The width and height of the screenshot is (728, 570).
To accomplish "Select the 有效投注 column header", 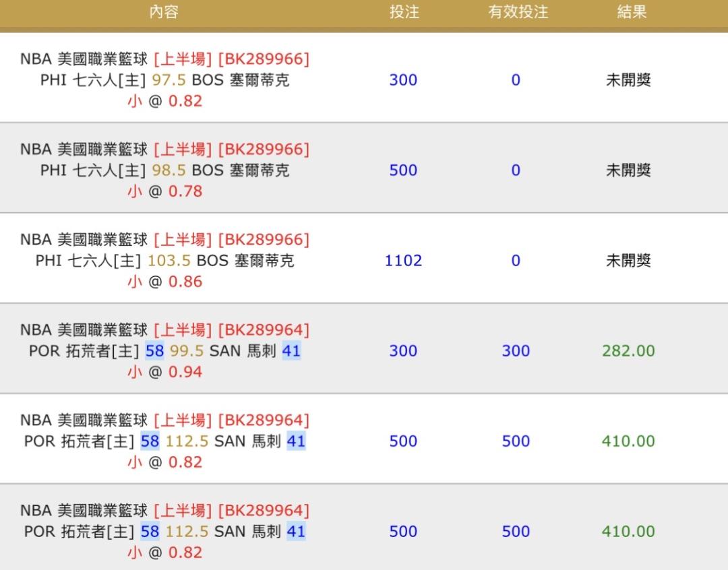I will coord(518,12).
